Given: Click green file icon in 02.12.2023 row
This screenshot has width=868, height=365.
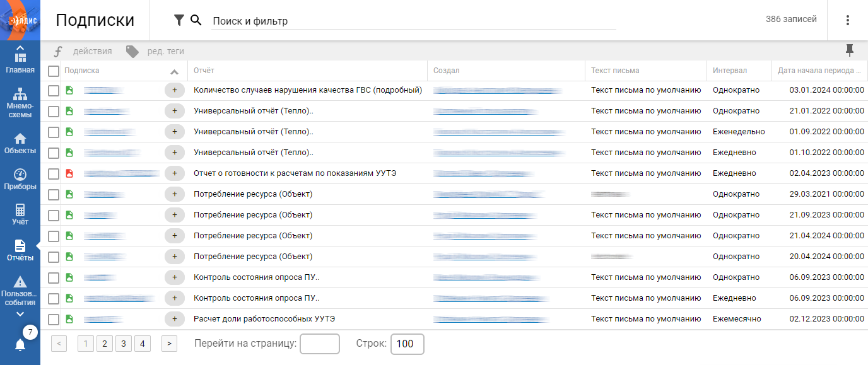Looking at the screenshot, I should tap(69, 319).
